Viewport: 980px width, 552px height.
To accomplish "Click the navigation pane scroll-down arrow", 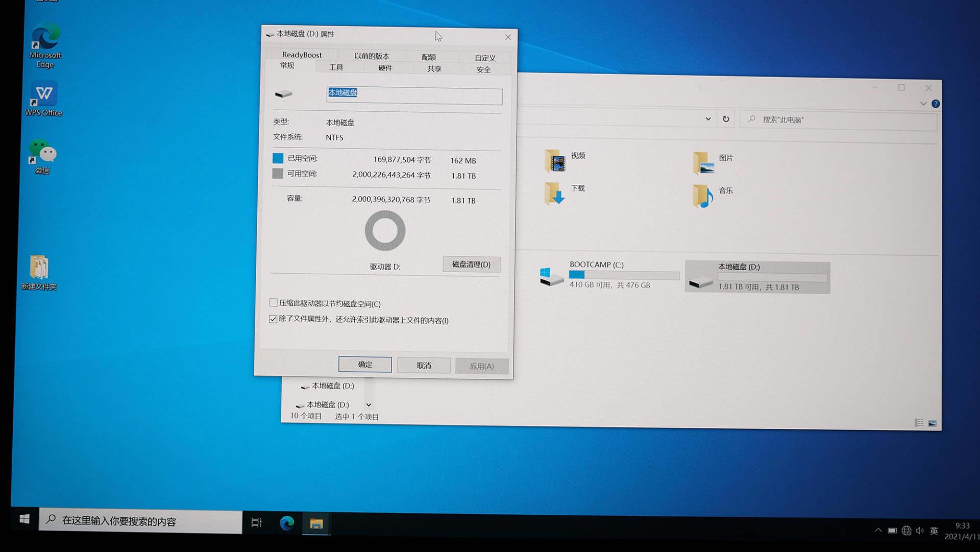I will pos(369,404).
